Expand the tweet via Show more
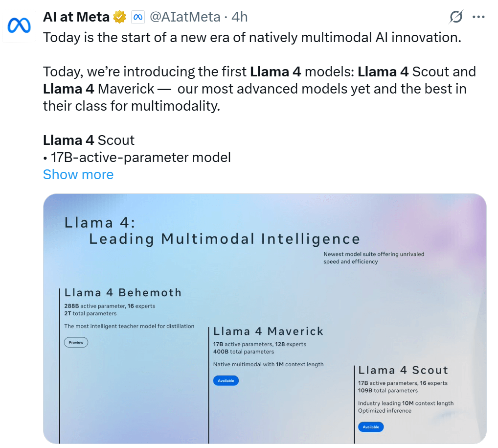This screenshot has width=498, height=448. [x=78, y=174]
